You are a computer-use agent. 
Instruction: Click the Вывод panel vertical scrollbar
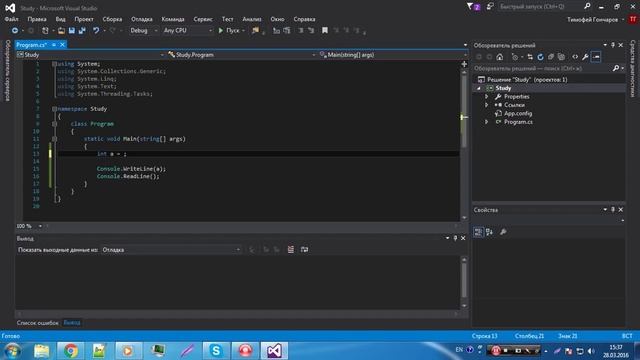[464, 282]
